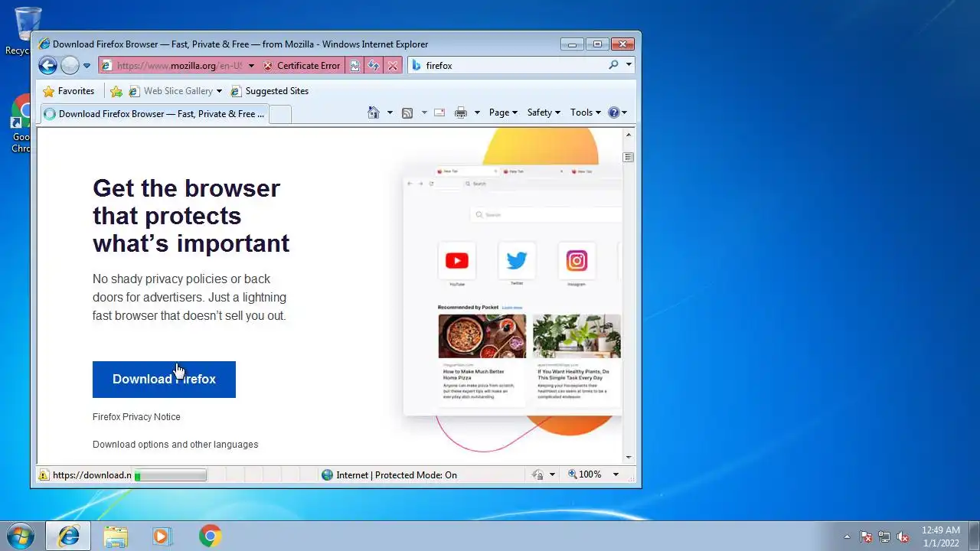
Task: Click the page loading progress bar
Action: click(x=170, y=475)
